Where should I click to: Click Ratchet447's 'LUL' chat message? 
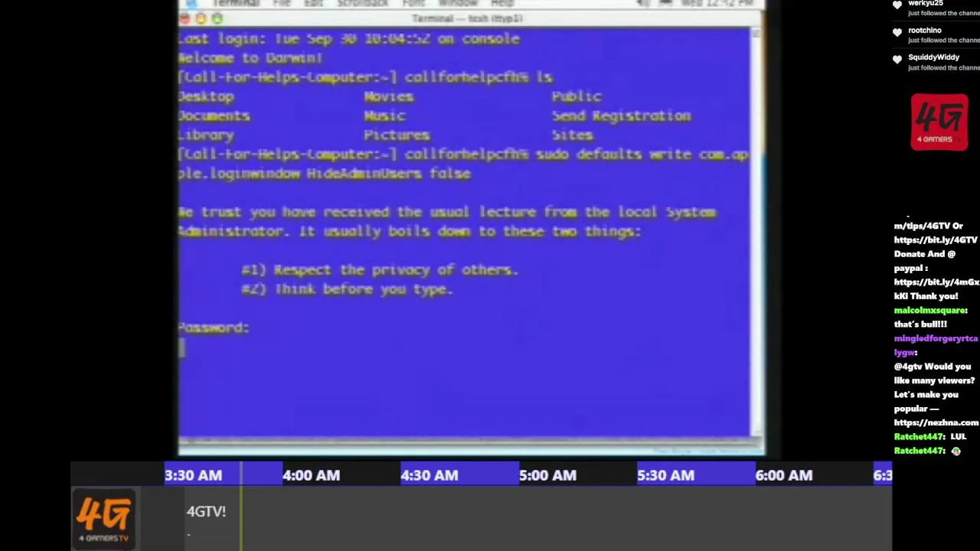[x=958, y=437]
